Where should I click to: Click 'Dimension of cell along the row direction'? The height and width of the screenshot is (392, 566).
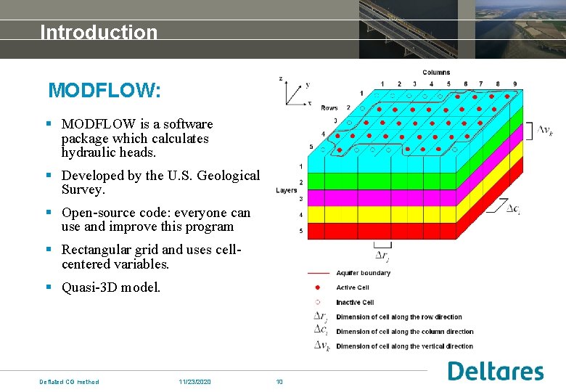click(399, 317)
